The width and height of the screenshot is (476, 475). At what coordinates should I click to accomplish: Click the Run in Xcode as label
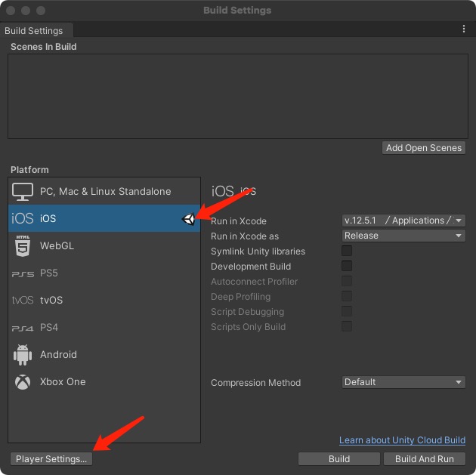tap(245, 236)
